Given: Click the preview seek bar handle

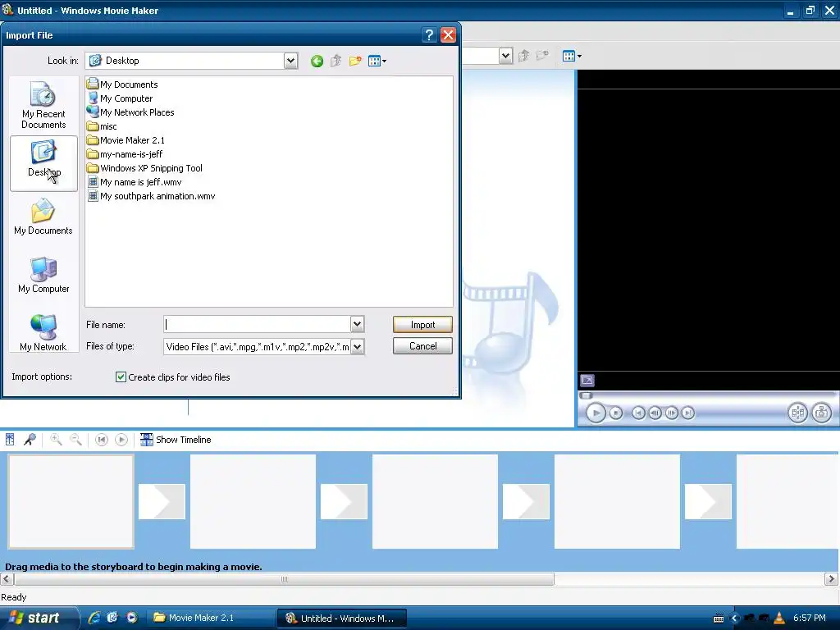Looking at the screenshot, I should (x=586, y=396).
